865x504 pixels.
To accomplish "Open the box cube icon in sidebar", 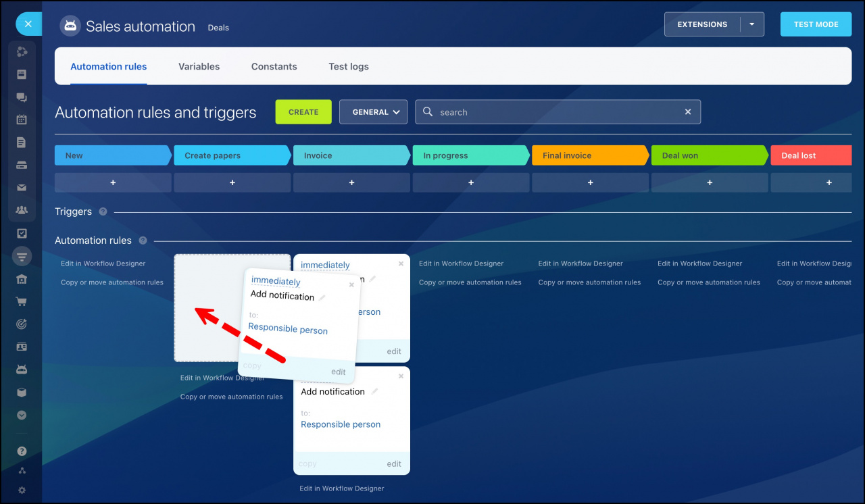I will click(x=22, y=393).
